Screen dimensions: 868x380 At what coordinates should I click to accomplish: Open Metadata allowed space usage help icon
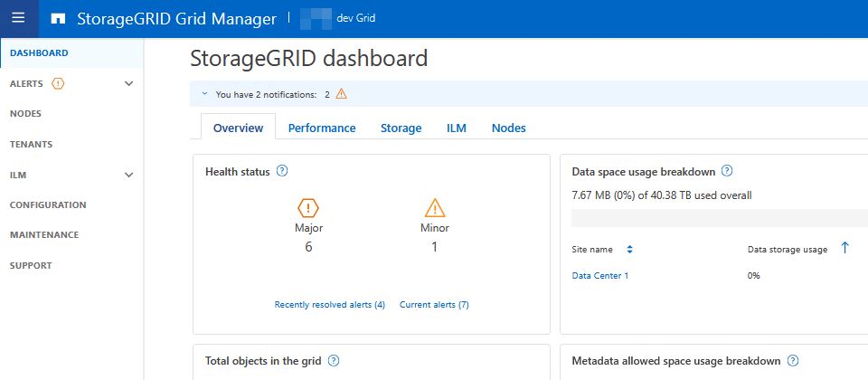click(x=793, y=361)
